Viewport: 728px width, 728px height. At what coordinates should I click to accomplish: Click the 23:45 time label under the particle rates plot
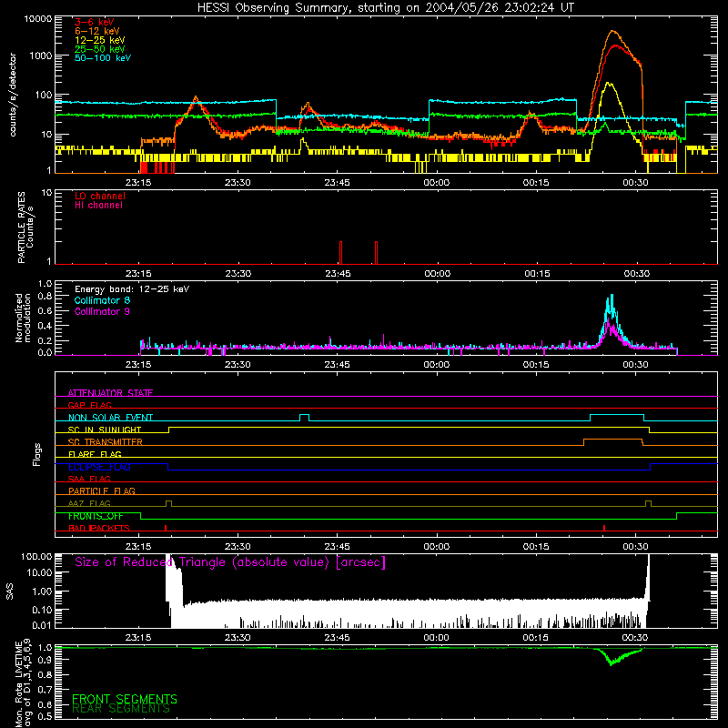[x=338, y=274]
